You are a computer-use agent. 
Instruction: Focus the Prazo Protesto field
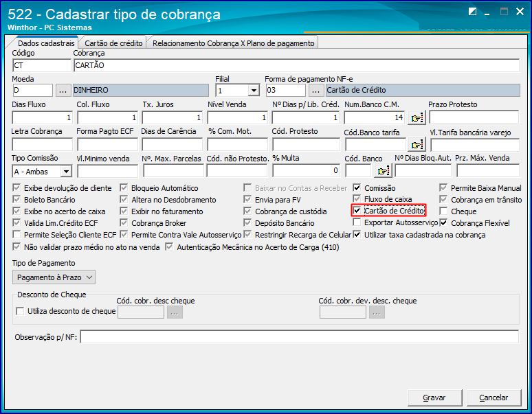(x=474, y=117)
